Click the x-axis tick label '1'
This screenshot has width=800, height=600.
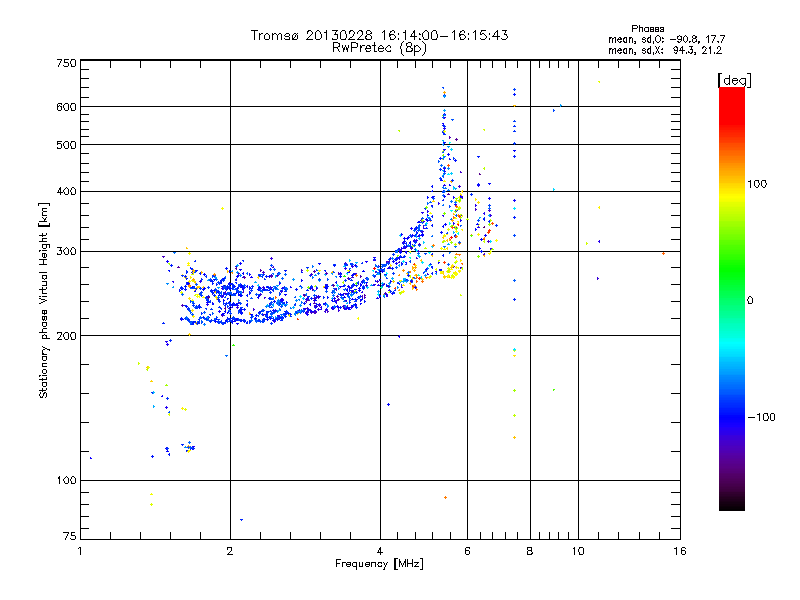pos(80,551)
